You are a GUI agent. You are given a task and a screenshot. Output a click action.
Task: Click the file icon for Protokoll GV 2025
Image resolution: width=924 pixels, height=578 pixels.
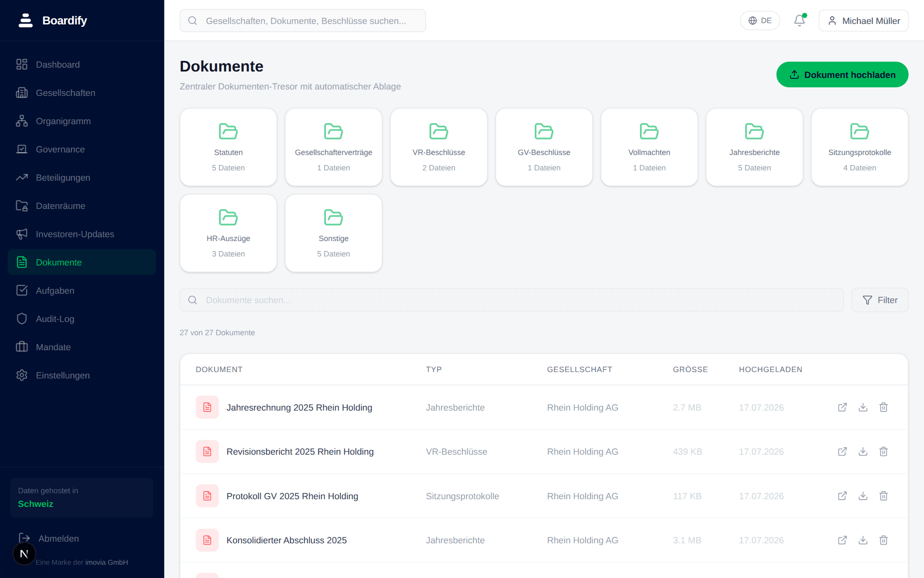click(x=207, y=496)
